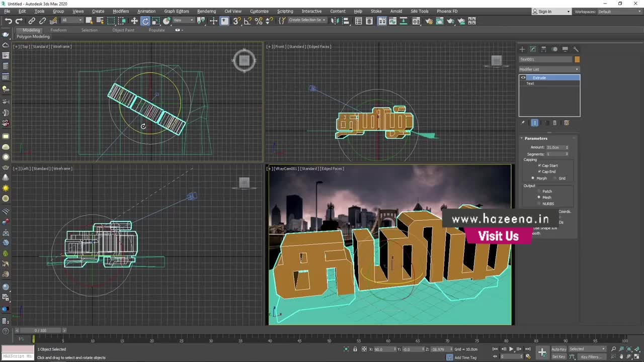
Task: Click the Mirror tool icon
Action: coord(335,21)
